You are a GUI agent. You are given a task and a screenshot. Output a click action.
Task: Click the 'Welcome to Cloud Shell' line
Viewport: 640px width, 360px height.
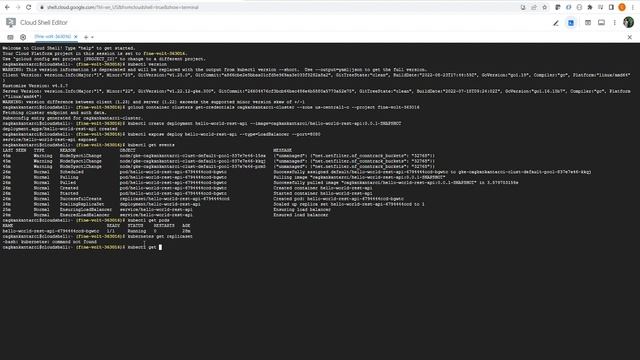(69, 48)
